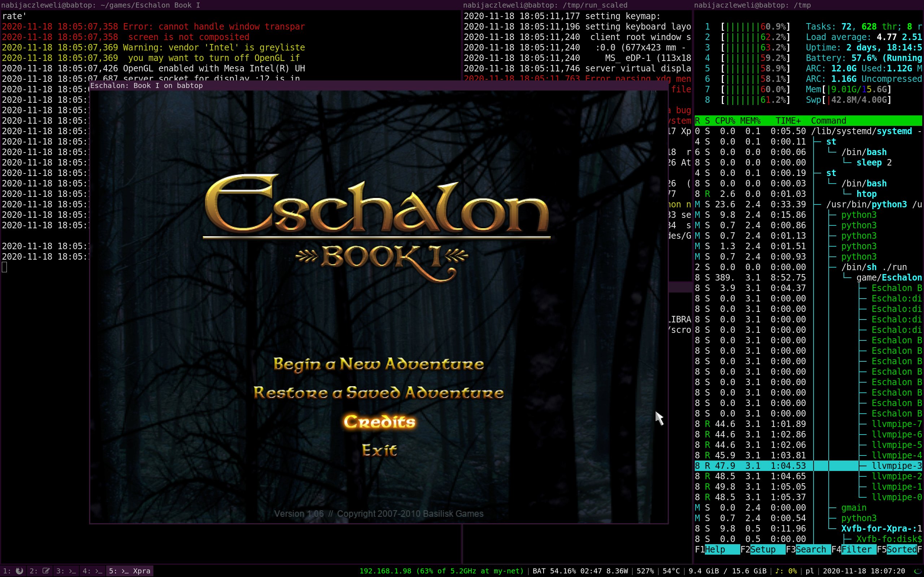Click the htop Command column header
This screenshot has width=924, height=577.
(828, 120)
